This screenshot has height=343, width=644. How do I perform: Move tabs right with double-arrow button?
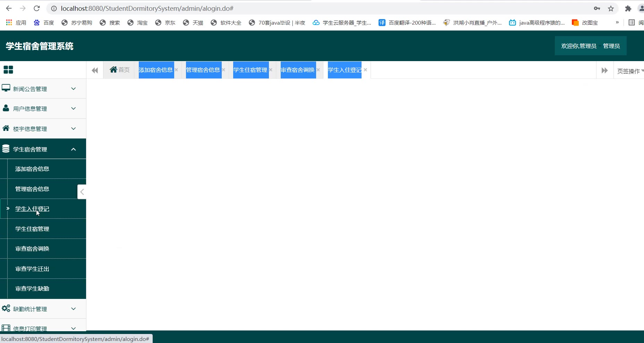604,70
